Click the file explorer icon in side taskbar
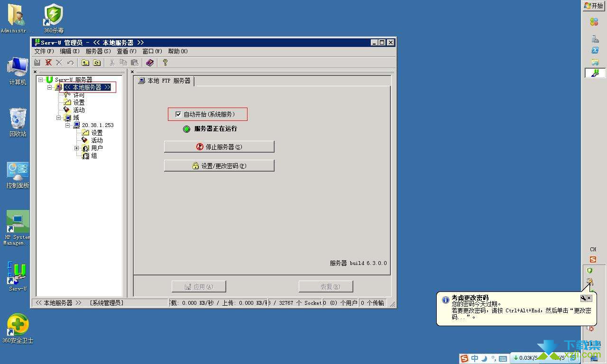 coord(595,62)
